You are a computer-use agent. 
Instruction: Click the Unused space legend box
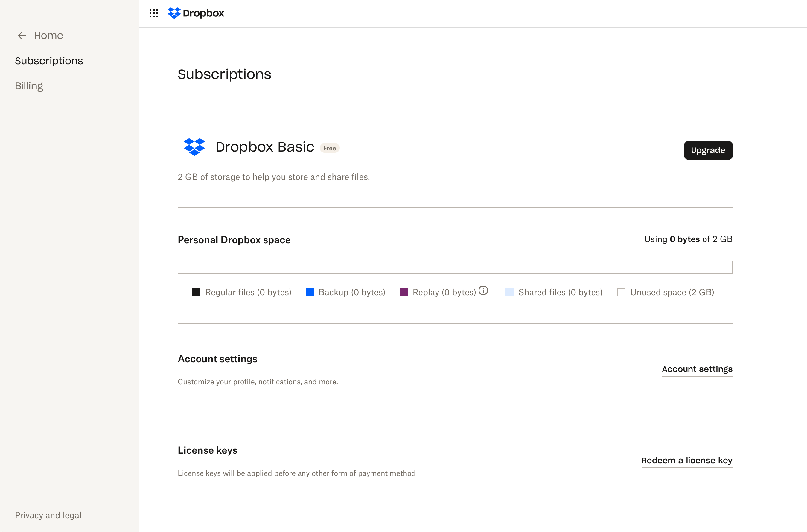621,293
